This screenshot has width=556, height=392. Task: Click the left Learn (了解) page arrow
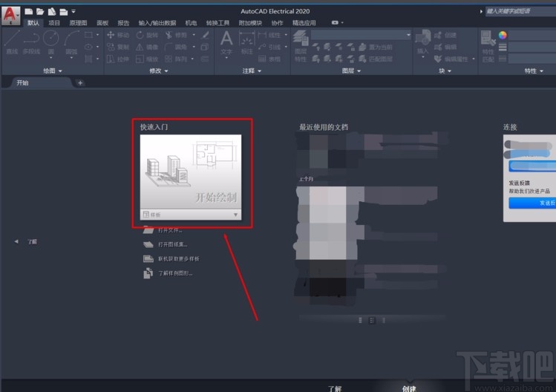click(x=16, y=241)
